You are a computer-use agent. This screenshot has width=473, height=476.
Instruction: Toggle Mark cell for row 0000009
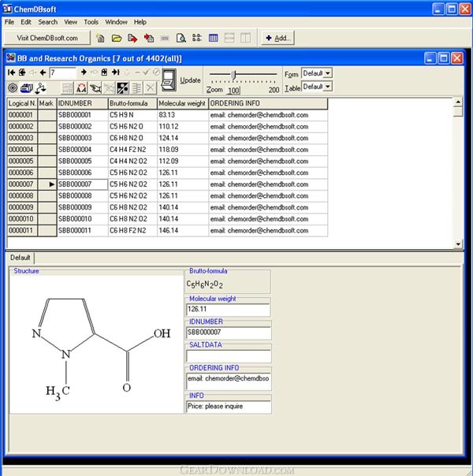coord(47,207)
